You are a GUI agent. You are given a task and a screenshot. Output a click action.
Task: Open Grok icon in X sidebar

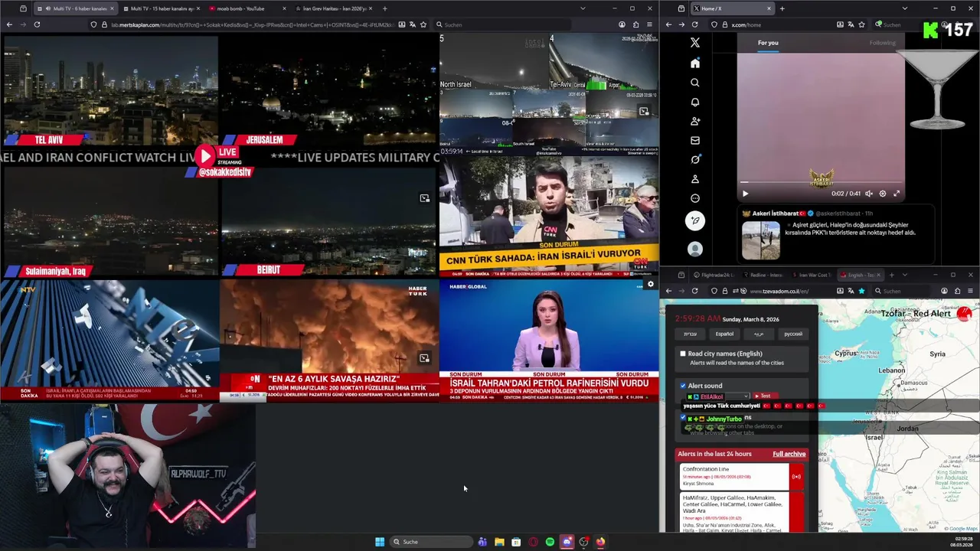click(695, 159)
